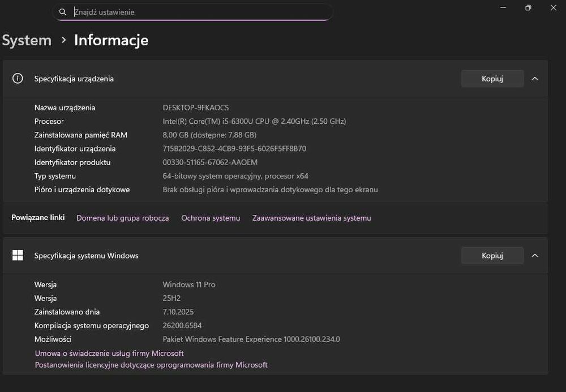Screen dimensions: 566x392
Task: Select the 64-bitowy system operacyjny value
Action: (x=235, y=176)
